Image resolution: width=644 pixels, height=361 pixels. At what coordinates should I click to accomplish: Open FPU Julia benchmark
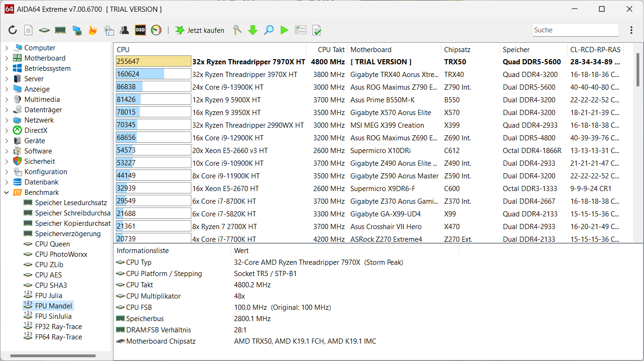[x=48, y=296]
